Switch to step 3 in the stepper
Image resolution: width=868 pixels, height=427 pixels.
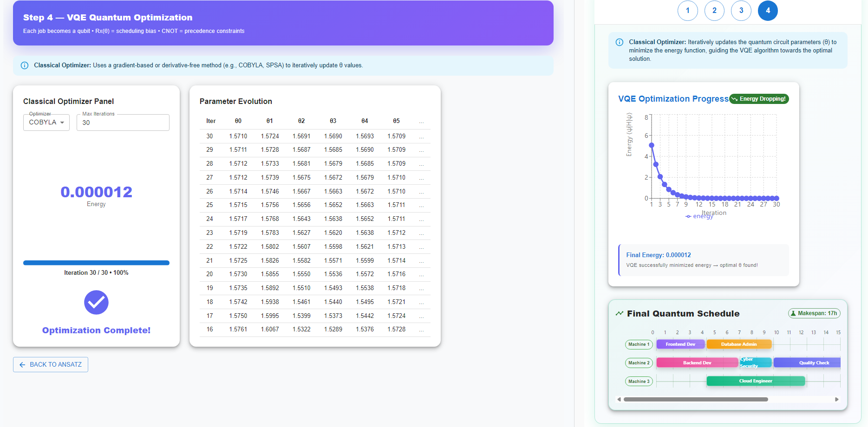(x=741, y=11)
